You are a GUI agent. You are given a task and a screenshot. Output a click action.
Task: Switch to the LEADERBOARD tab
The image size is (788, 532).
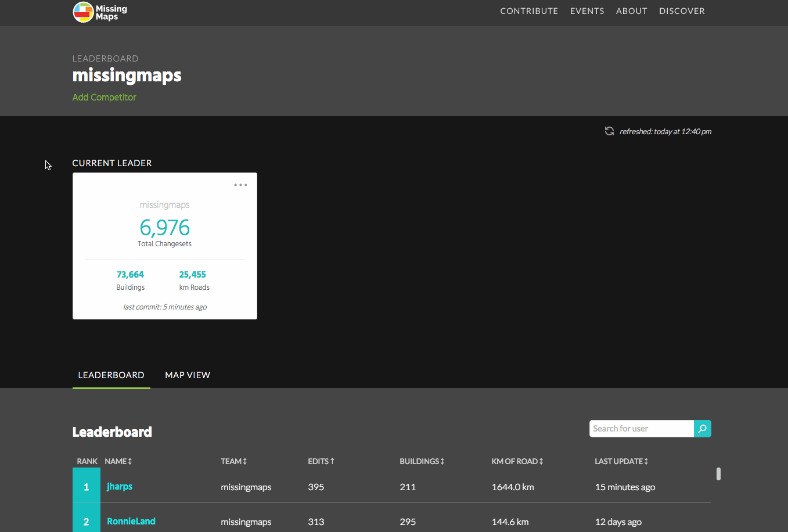(111, 375)
